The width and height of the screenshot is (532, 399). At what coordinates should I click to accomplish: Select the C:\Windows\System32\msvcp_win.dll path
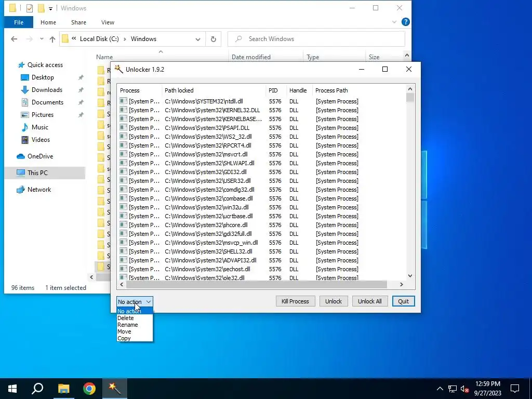click(211, 243)
